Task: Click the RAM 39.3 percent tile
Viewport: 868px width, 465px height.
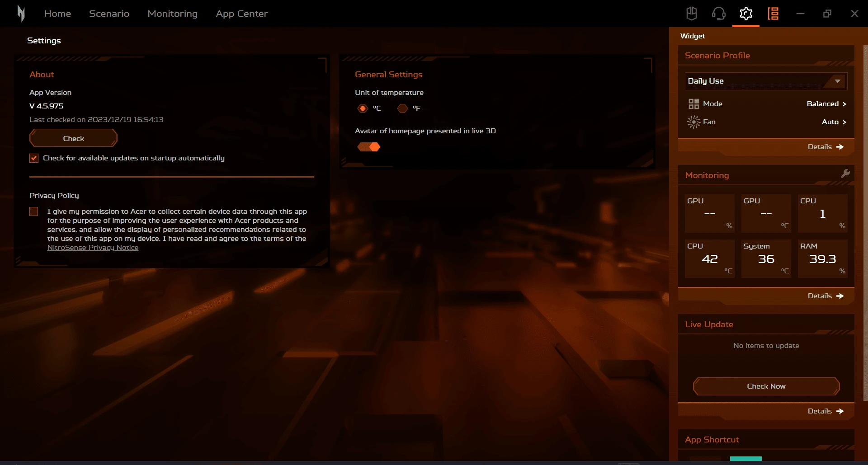Action: coord(823,258)
